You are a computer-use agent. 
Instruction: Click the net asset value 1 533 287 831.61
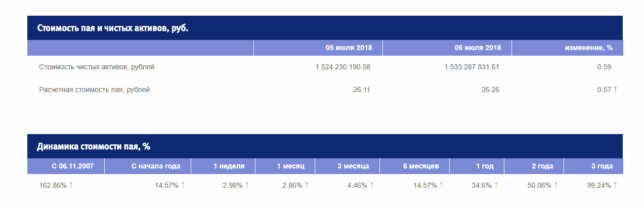(471, 67)
